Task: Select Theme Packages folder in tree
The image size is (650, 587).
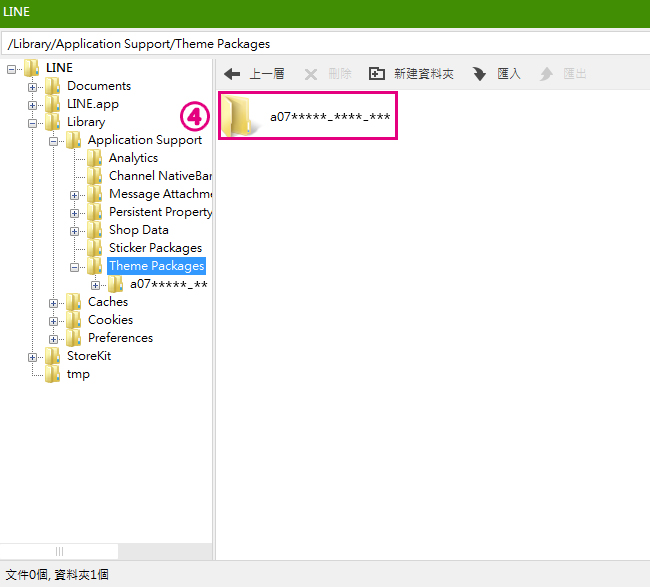Action: coord(157,266)
